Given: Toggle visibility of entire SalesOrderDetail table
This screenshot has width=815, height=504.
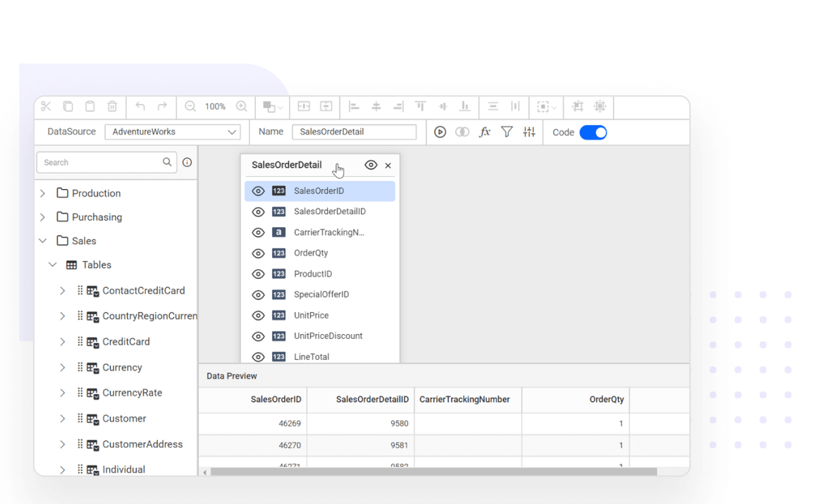Looking at the screenshot, I should pos(371,165).
